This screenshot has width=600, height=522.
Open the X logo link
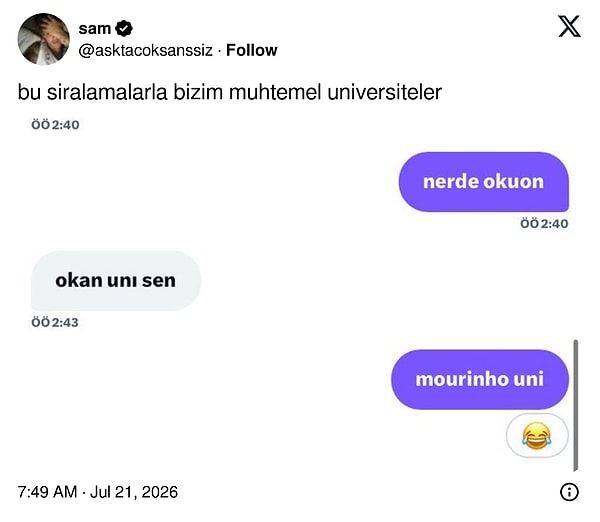[569, 26]
